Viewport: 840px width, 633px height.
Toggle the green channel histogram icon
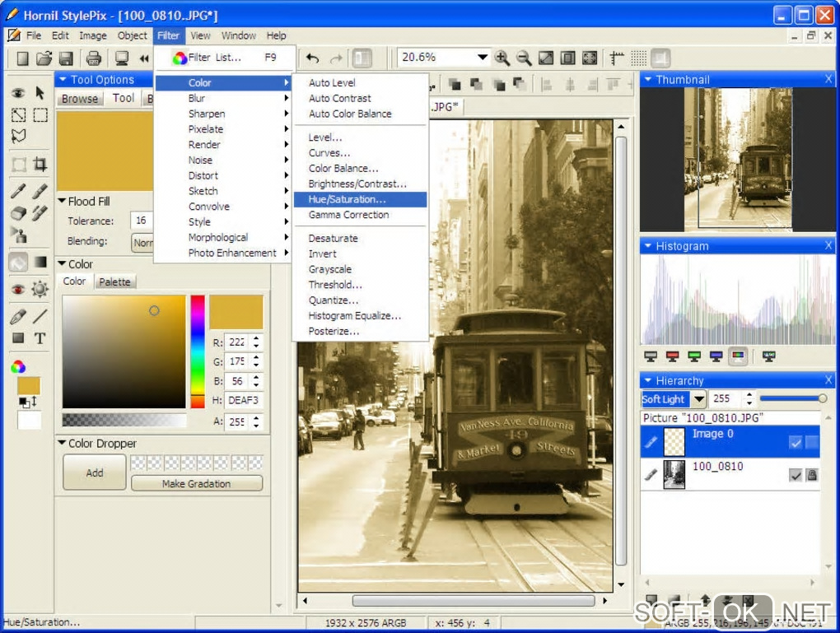click(694, 356)
